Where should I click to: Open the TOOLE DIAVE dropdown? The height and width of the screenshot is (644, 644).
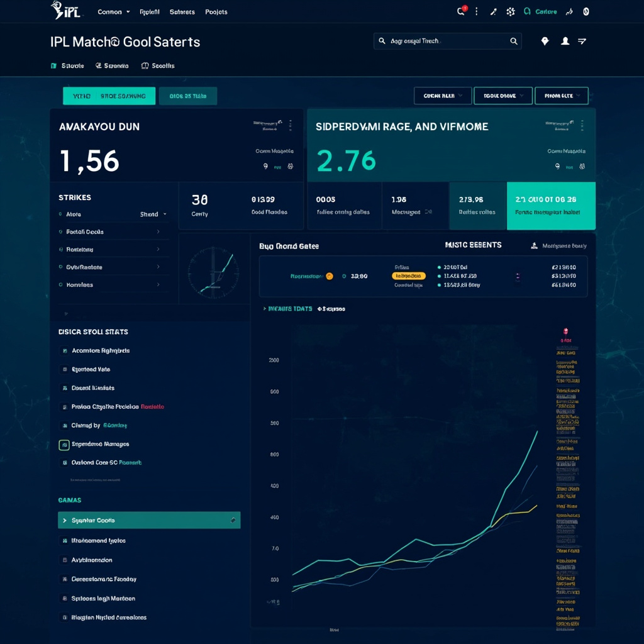pos(502,96)
